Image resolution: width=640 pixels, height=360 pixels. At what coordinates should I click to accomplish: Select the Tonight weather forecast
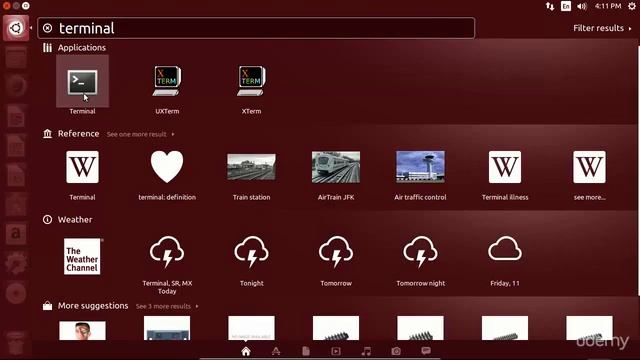(x=251, y=252)
